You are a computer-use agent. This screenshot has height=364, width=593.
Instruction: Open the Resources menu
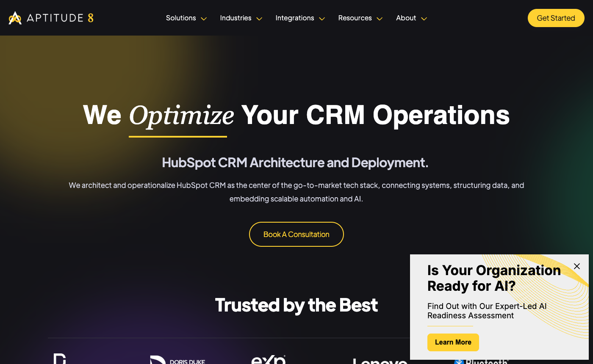(x=355, y=18)
